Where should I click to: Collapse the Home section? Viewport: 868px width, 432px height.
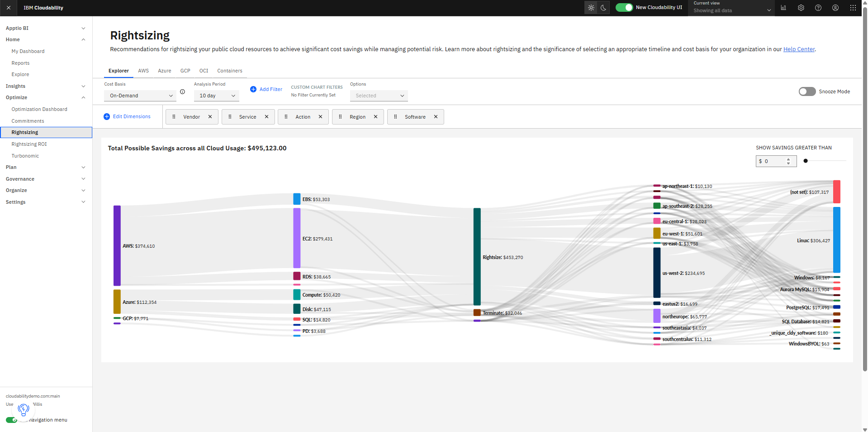[46, 39]
